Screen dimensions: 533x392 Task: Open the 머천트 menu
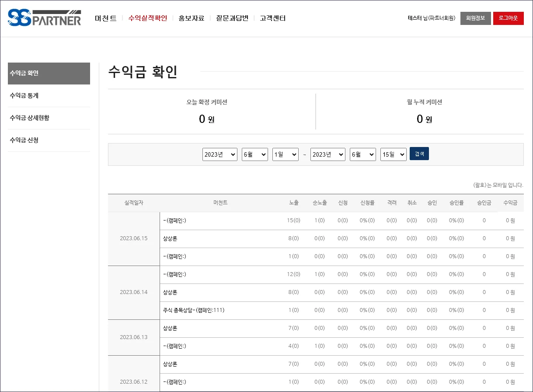pos(106,18)
